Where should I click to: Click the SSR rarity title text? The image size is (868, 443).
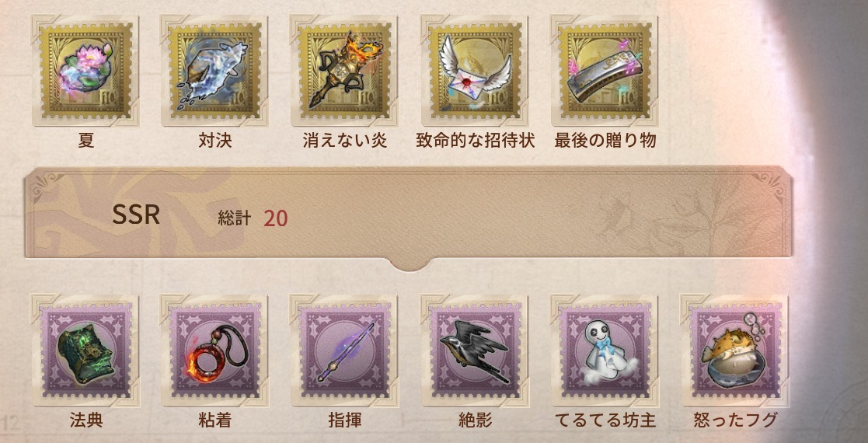pyautogui.click(x=136, y=215)
